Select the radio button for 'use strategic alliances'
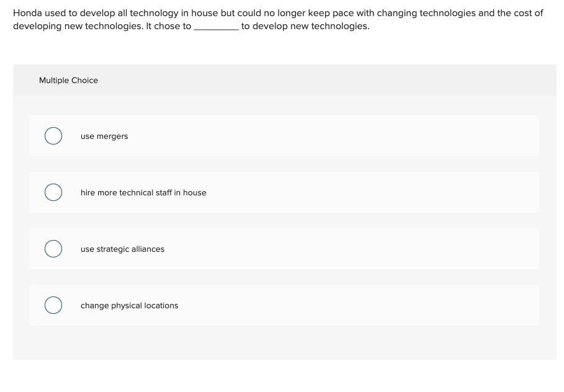The height and width of the screenshot is (392, 564). click(53, 249)
